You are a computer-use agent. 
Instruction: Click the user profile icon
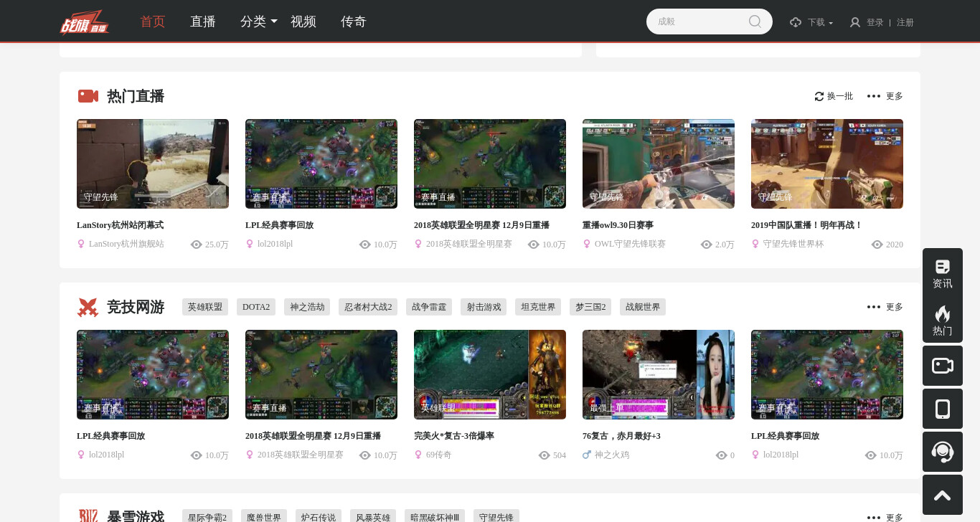[x=855, y=22]
